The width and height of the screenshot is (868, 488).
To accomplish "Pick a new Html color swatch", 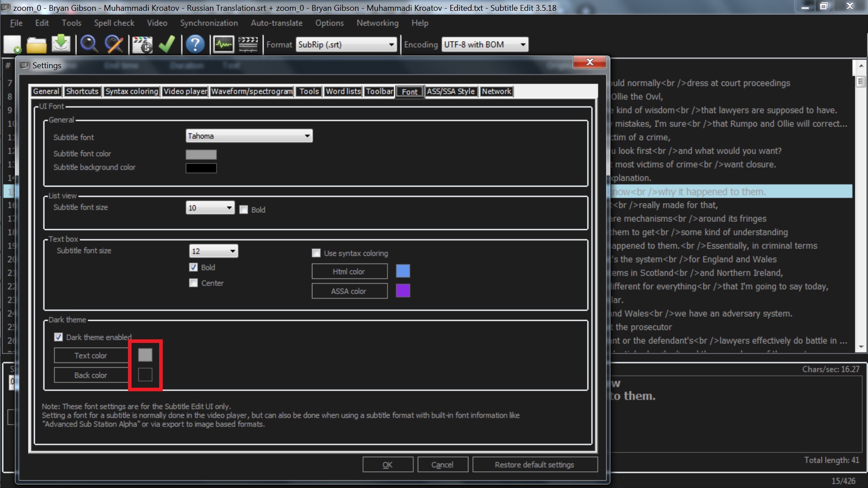I will [x=403, y=271].
